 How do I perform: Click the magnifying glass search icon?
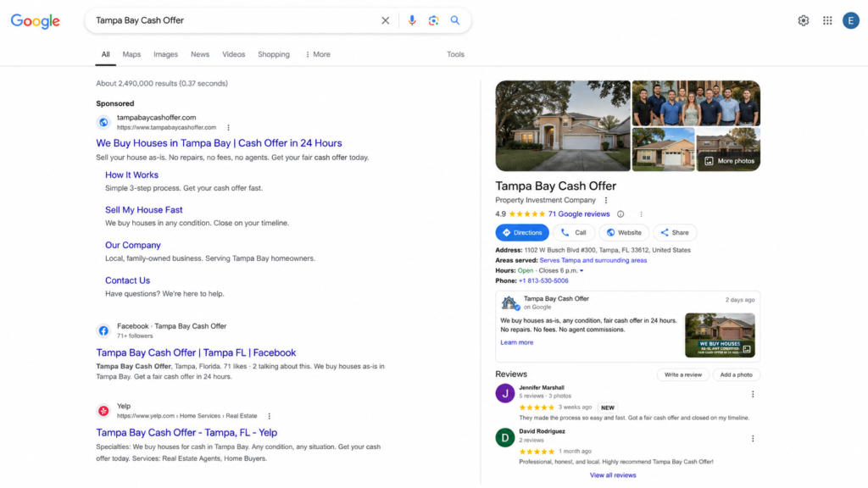click(455, 20)
